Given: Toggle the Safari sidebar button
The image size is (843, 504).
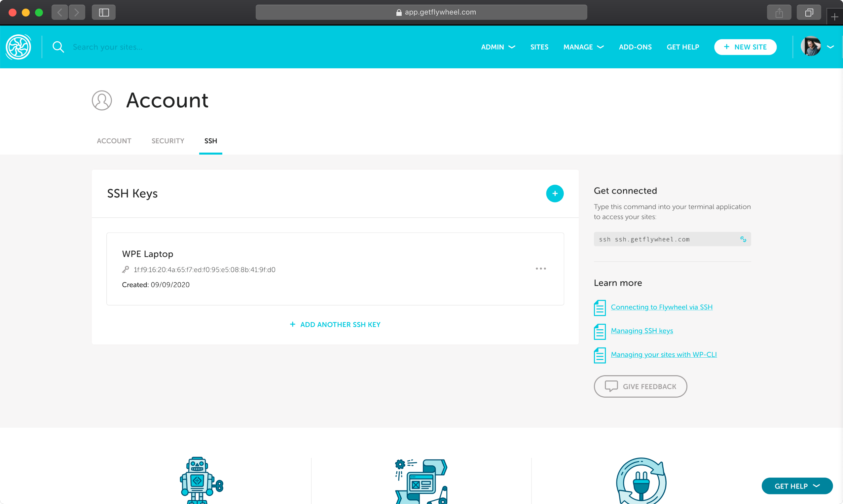Looking at the screenshot, I should tap(104, 13).
